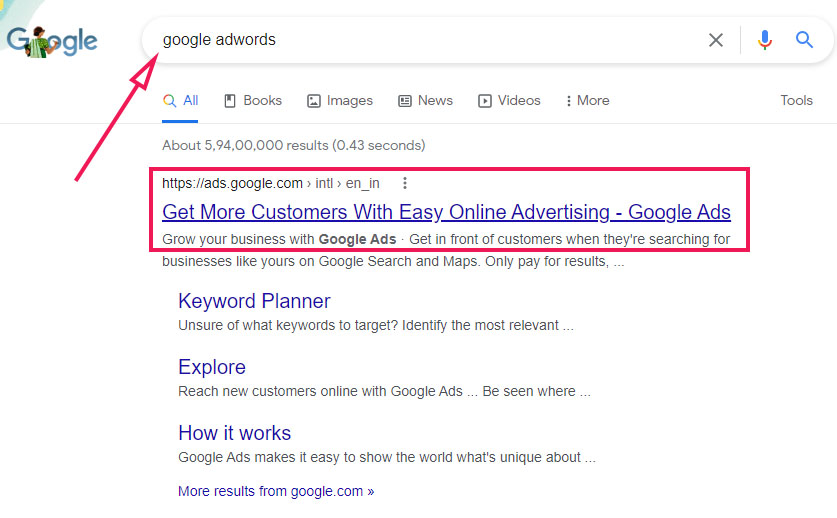
Task: Click the 'Grow your business with Google Ads' snippet
Action: 279,239
